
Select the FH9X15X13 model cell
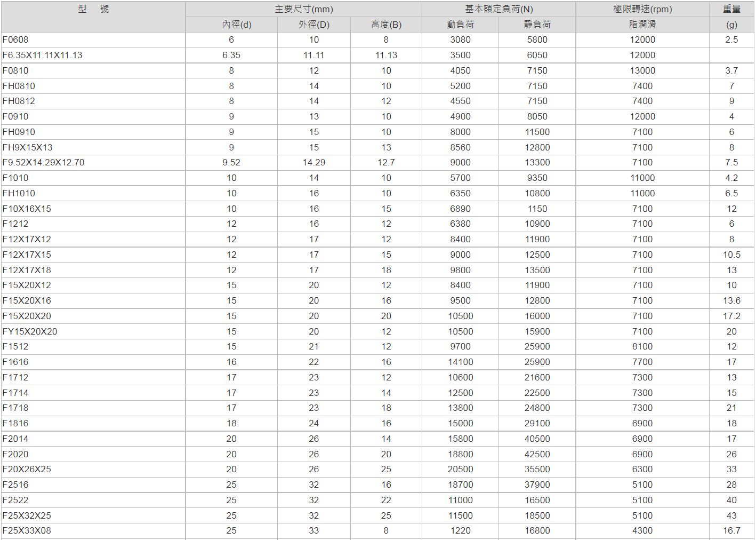(x=28, y=148)
